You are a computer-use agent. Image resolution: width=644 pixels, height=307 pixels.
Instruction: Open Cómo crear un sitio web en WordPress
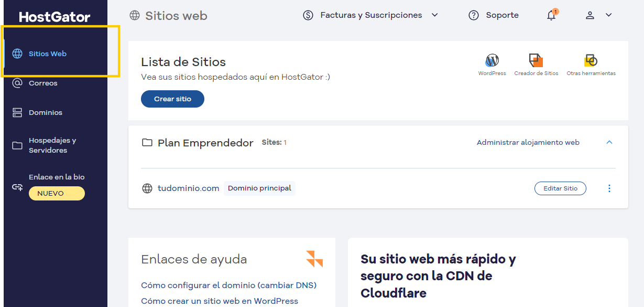220,301
